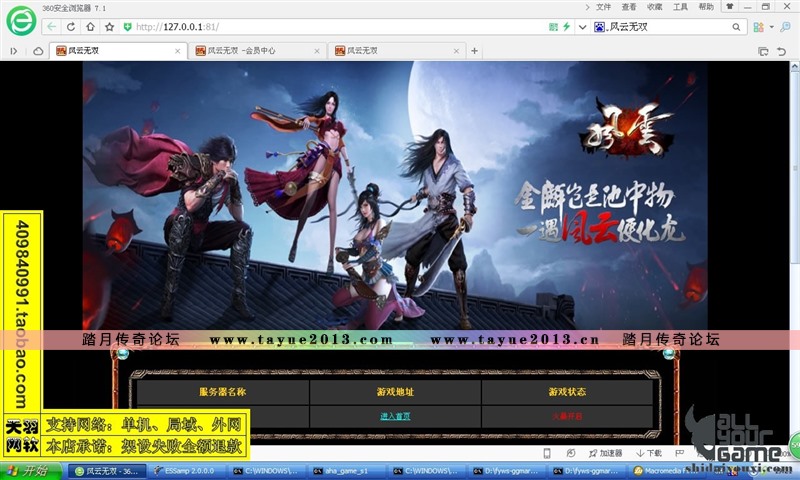Image resolution: width=800 pixels, height=480 pixels.
Task: Click the search magnifier icon
Action: coord(737,27)
